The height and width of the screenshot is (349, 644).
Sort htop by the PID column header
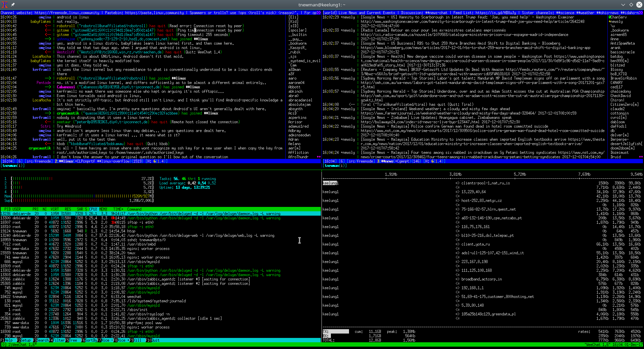tap(7, 209)
